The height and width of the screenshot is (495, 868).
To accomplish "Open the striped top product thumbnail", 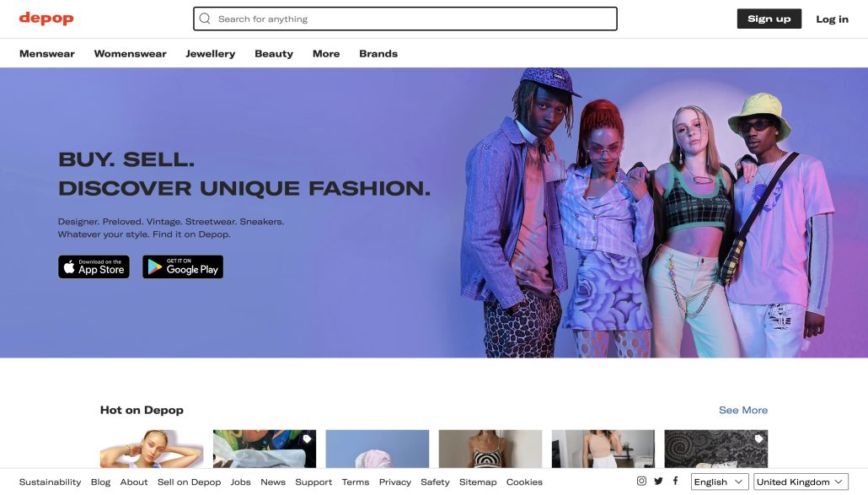I will [490, 449].
